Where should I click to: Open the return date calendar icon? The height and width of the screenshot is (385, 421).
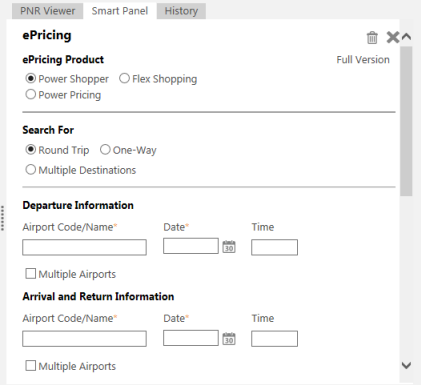point(229,338)
